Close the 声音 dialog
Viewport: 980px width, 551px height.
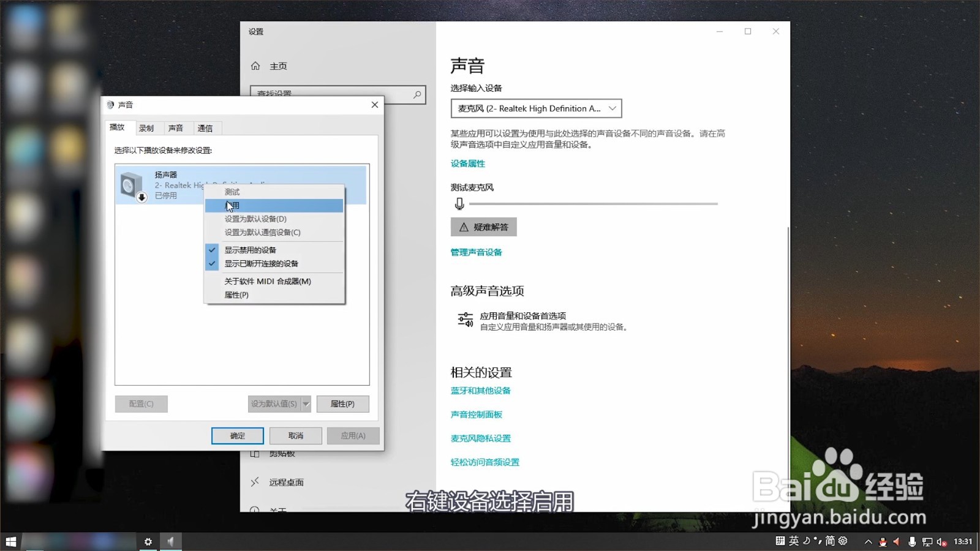[375, 105]
